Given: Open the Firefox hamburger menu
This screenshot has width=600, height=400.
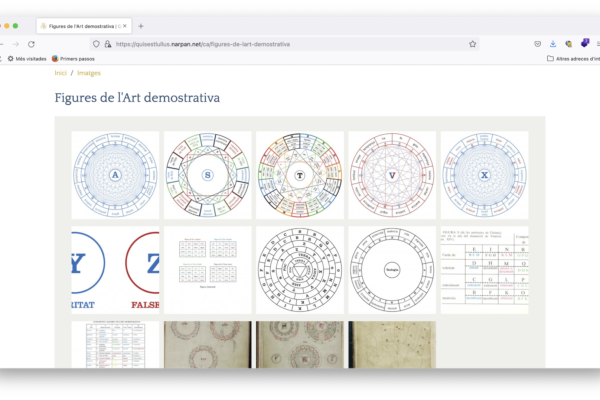Looking at the screenshot, I should tap(597, 44).
